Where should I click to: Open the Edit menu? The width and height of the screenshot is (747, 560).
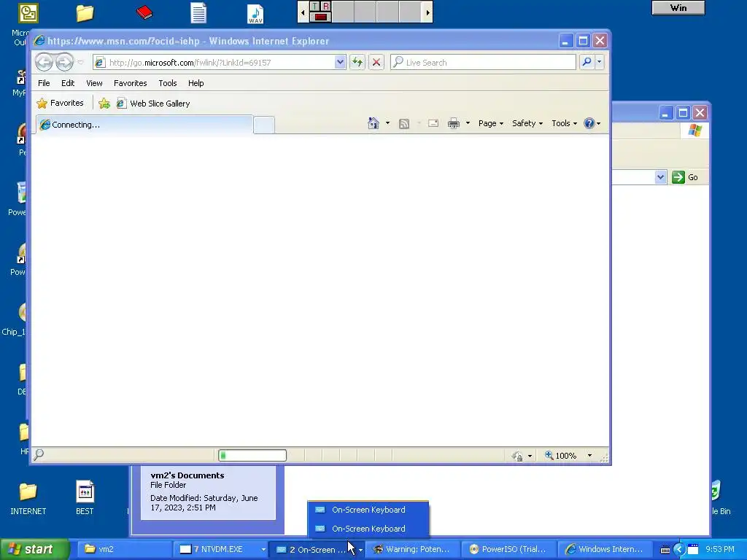pyautogui.click(x=68, y=83)
